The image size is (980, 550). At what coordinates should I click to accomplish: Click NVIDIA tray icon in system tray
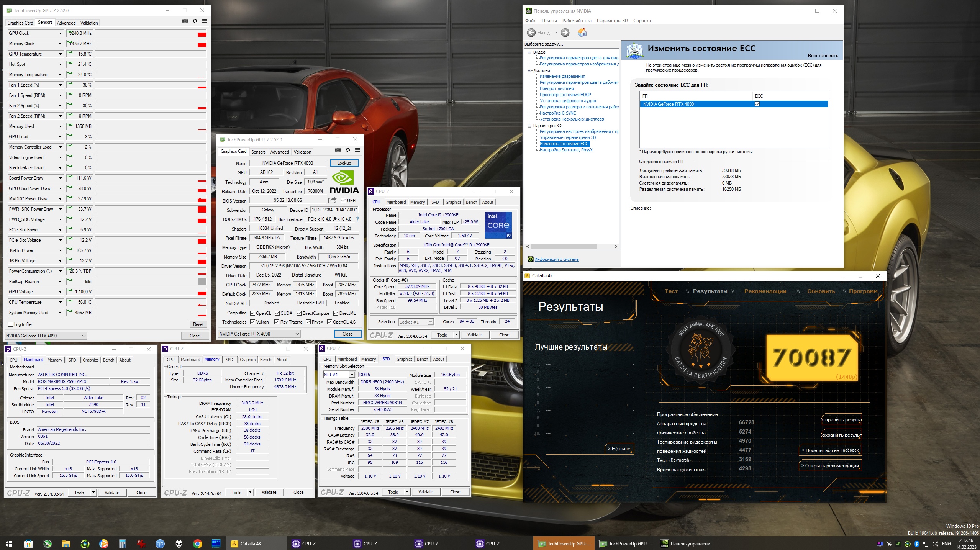pos(898,544)
